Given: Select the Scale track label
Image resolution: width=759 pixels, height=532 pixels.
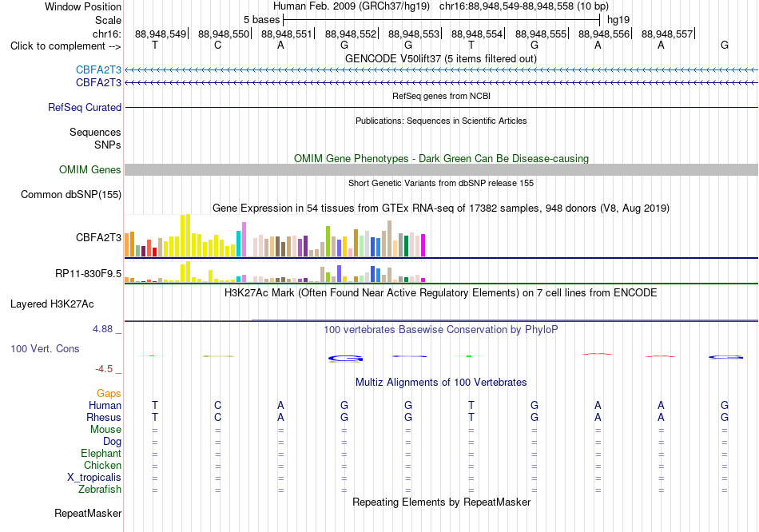Looking at the screenshot, I should [x=108, y=20].
